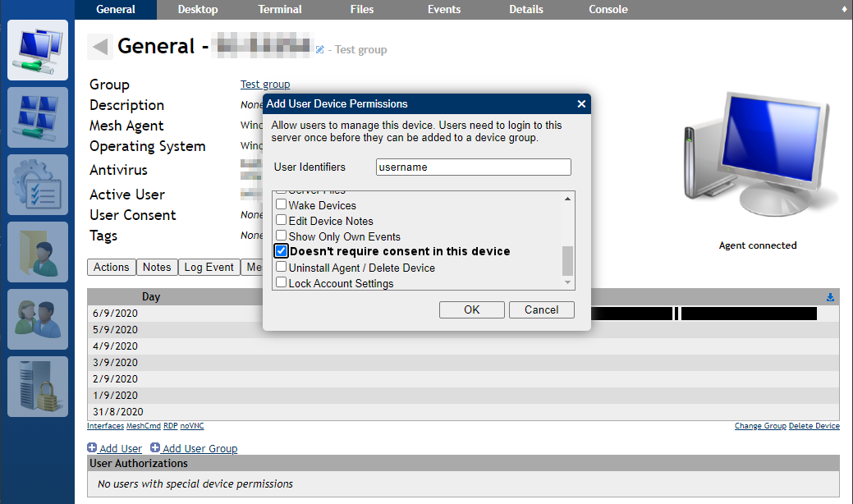Enable the Wake Devices permission
853x504 pixels.
pyautogui.click(x=282, y=205)
